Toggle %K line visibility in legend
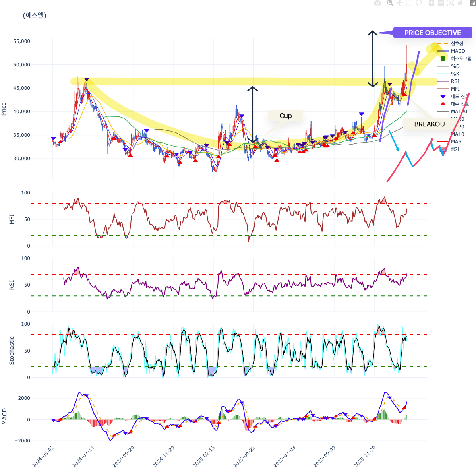 tap(454, 74)
